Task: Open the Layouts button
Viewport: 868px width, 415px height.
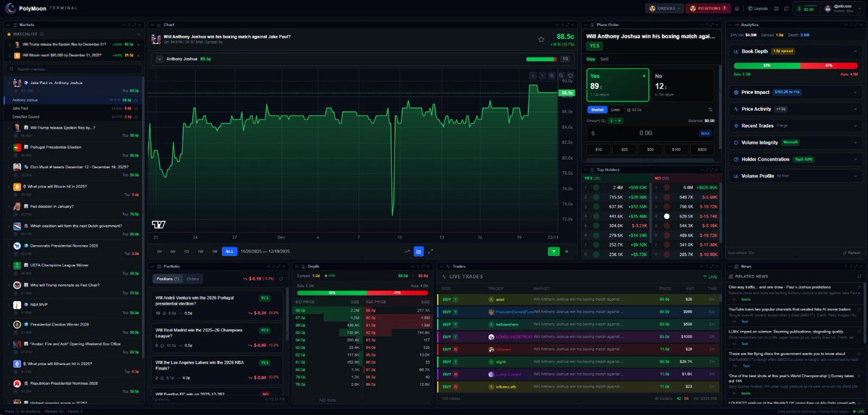Action: [757, 9]
